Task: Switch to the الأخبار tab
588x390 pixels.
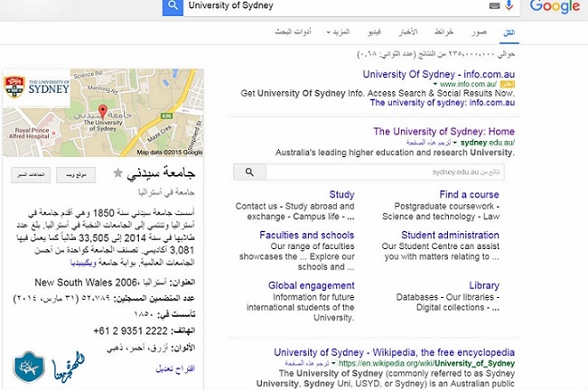Action: click(408, 32)
